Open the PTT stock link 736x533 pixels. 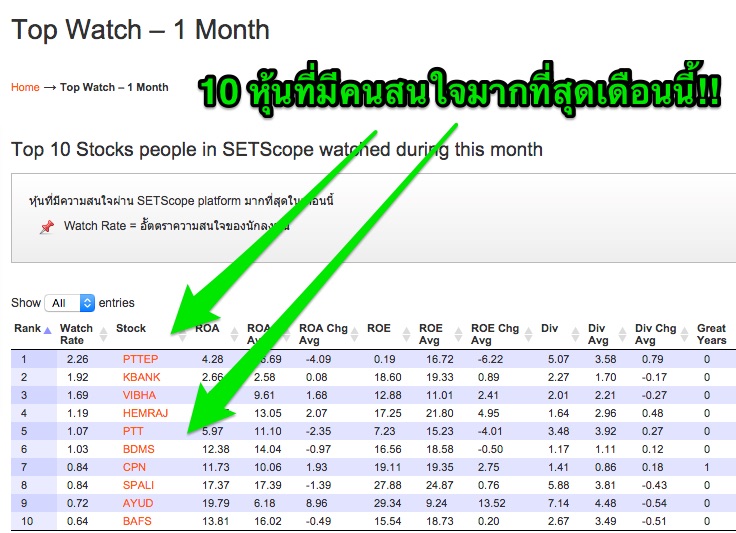point(133,431)
